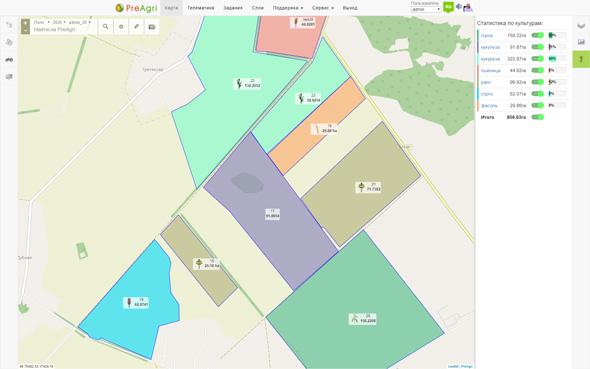Click the green chat bubble icon
The height and width of the screenshot is (369, 590).
[x=448, y=7]
